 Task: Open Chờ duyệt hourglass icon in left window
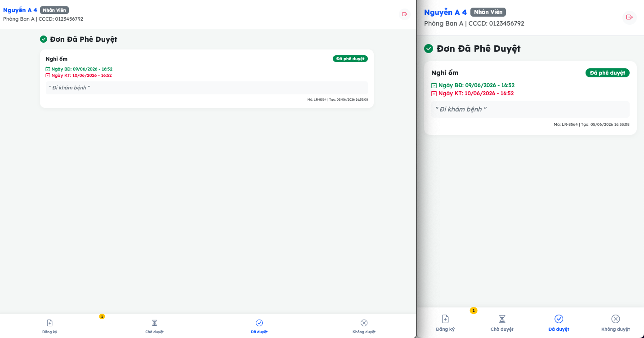tap(154, 323)
